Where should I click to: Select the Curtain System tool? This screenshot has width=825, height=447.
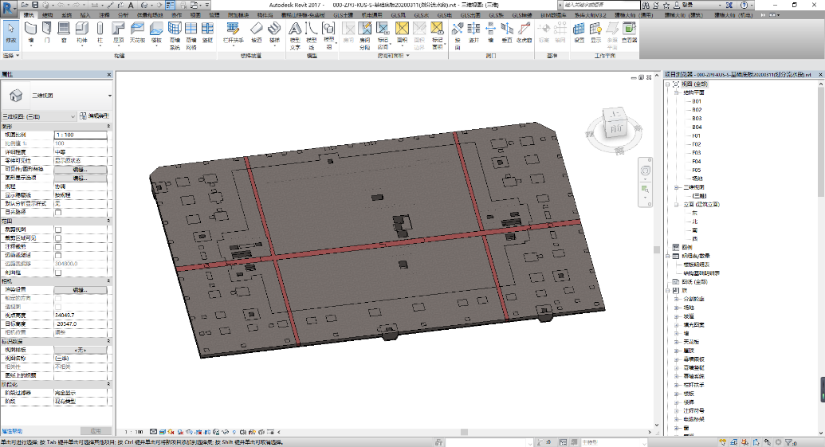[174, 35]
